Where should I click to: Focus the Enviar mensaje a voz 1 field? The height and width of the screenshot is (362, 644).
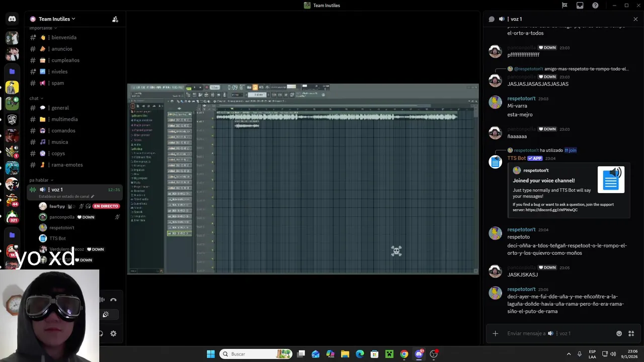pos(558,333)
